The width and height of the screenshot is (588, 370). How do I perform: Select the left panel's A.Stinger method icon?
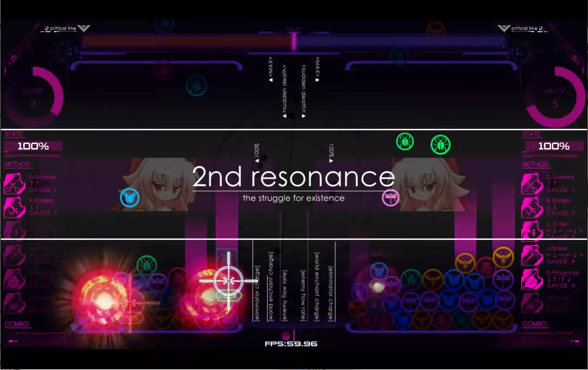(x=15, y=207)
